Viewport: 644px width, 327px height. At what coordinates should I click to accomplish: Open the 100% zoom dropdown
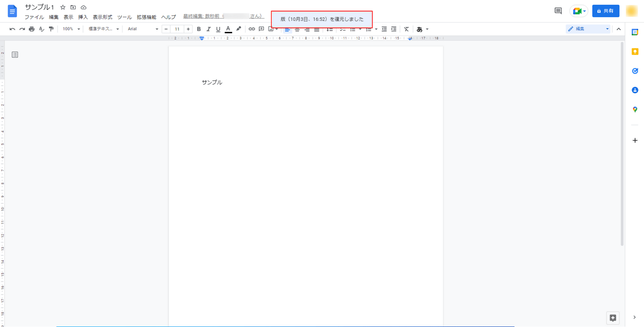71,29
